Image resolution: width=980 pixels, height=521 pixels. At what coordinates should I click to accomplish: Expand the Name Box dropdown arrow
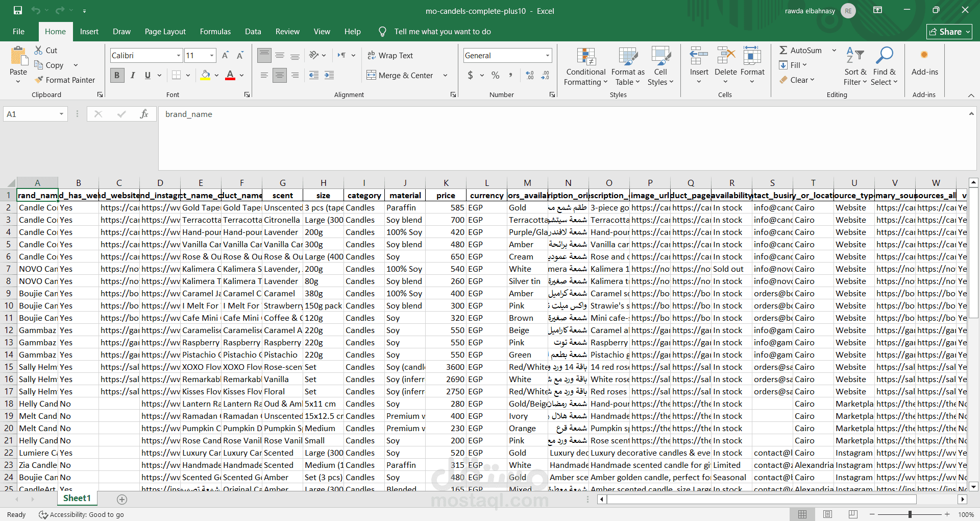[61, 114]
